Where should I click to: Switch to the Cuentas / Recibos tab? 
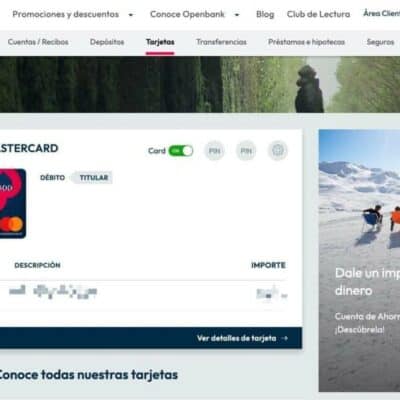[x=38, y=42]
